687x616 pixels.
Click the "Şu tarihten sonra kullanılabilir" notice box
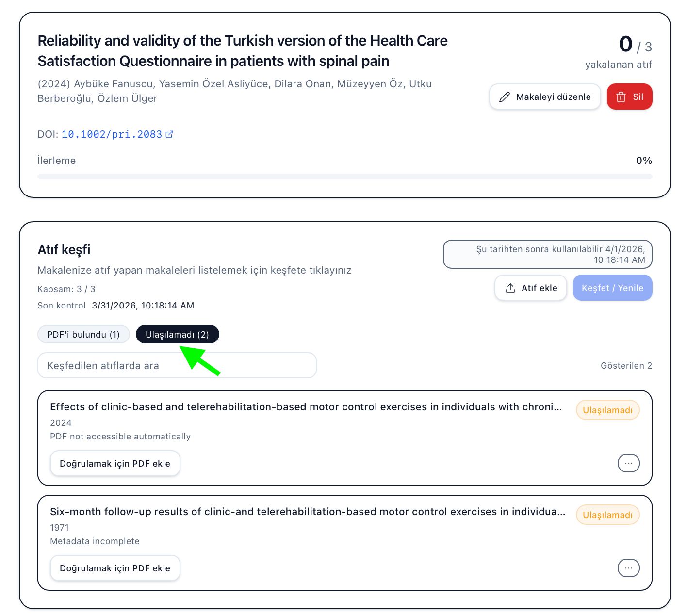pos(547,254)
